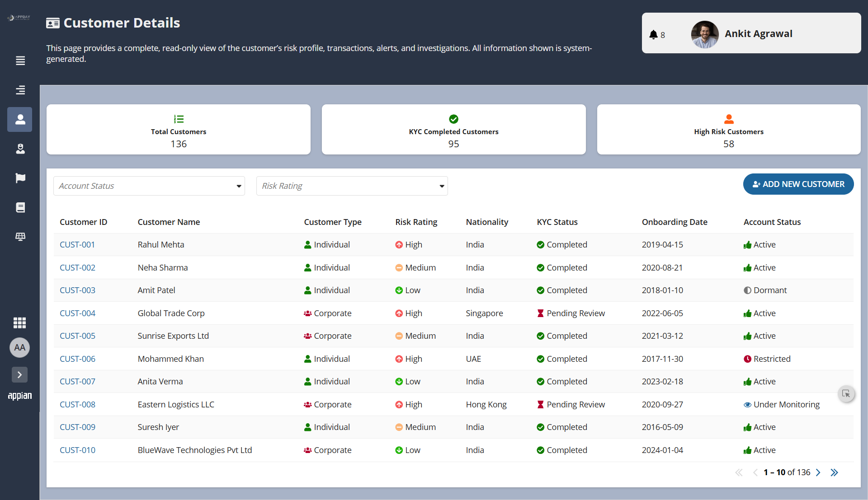Click ADD NEW CUSTOMER button
Screen dimensions: 868x500
[798, 184]
